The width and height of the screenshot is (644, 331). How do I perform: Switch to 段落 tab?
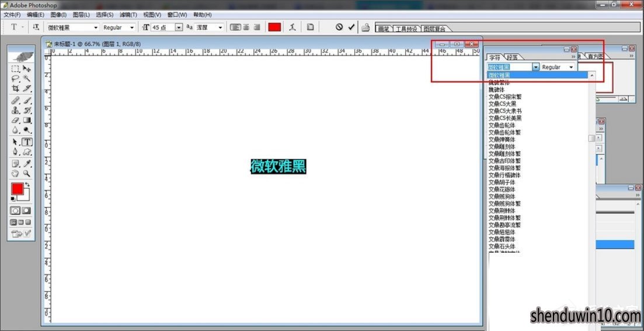tap(512, 57)
